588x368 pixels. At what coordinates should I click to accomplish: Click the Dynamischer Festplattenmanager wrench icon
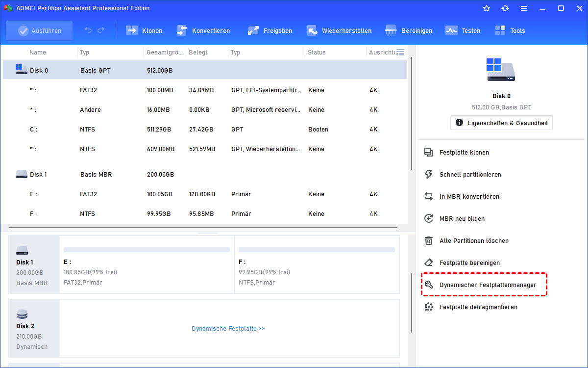(429, 285)
